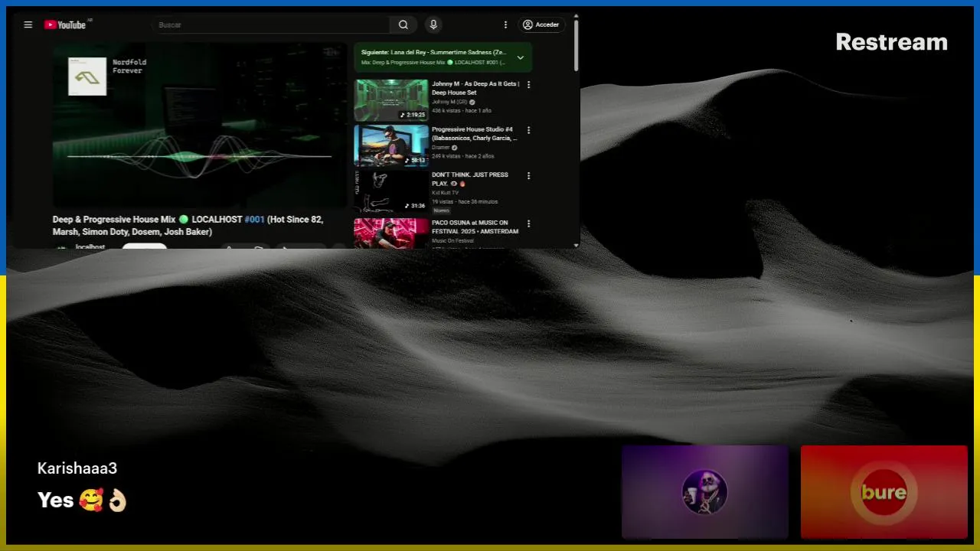The height and width of the screenshot is (551, 980).
Task: Open DON'T THINK. JUST PRESS PLAY title
Action: tap(470, 179)
